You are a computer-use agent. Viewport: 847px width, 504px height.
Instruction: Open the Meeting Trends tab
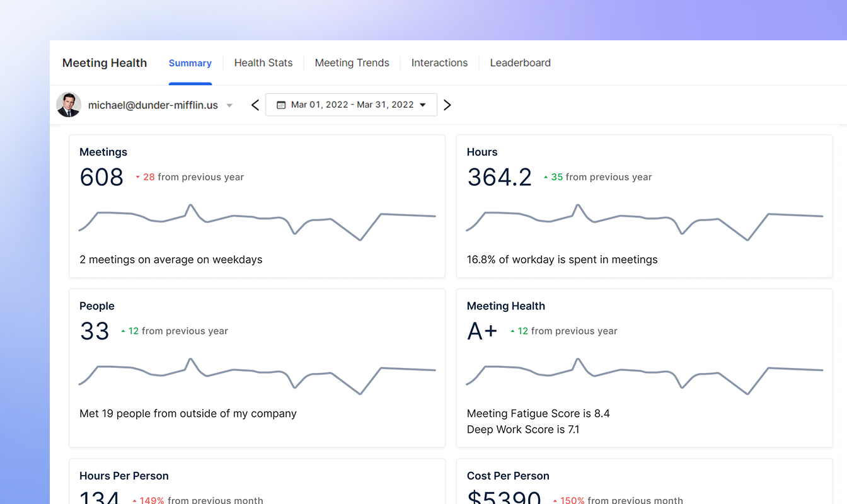pyautogui.click(x=352, y=63)
